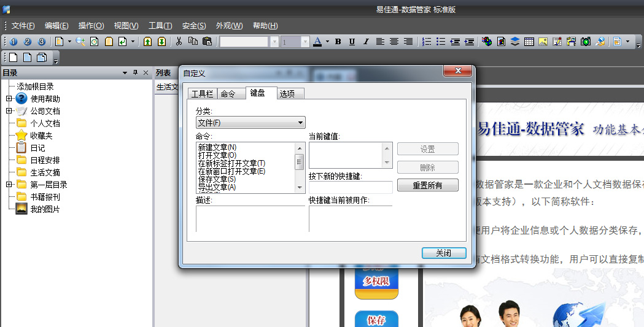Toggle the pin on the 目录 panel
Viewport: 644px width, 327px height.
136,73
